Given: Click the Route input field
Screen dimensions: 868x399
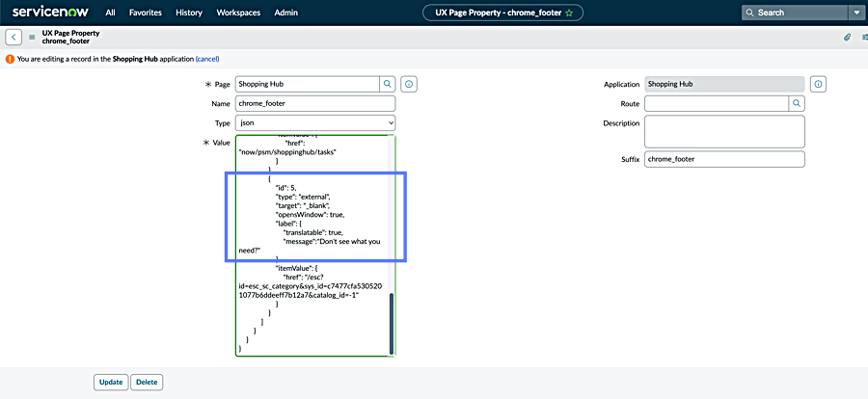Looking at the screenshot, I should point(717,103).
